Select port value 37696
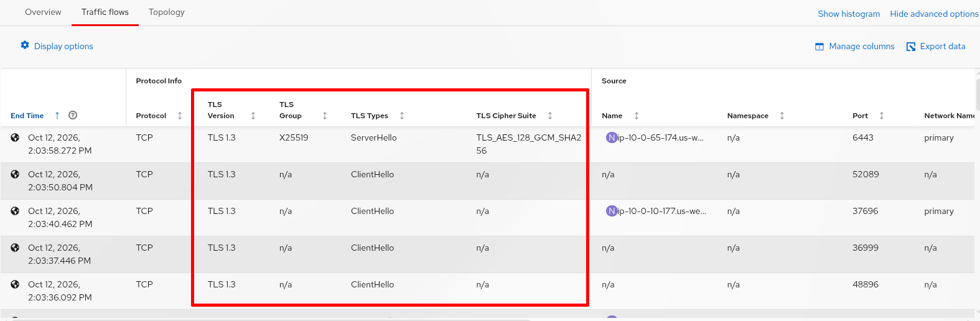Image resolution: width=980 pixels, height=321 pixels. pyautogui.click(x=866, y=211)
